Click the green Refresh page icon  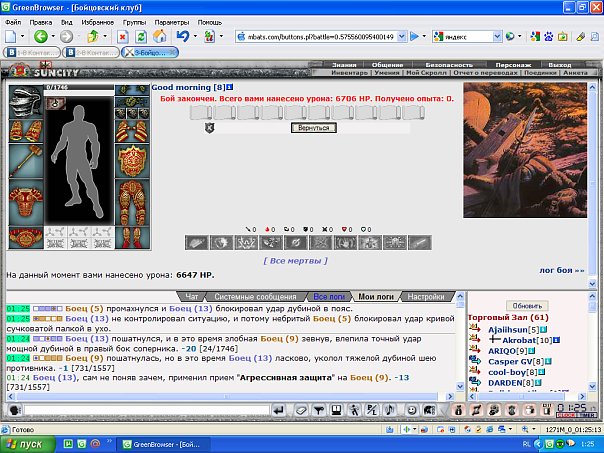tap(141, 37)
